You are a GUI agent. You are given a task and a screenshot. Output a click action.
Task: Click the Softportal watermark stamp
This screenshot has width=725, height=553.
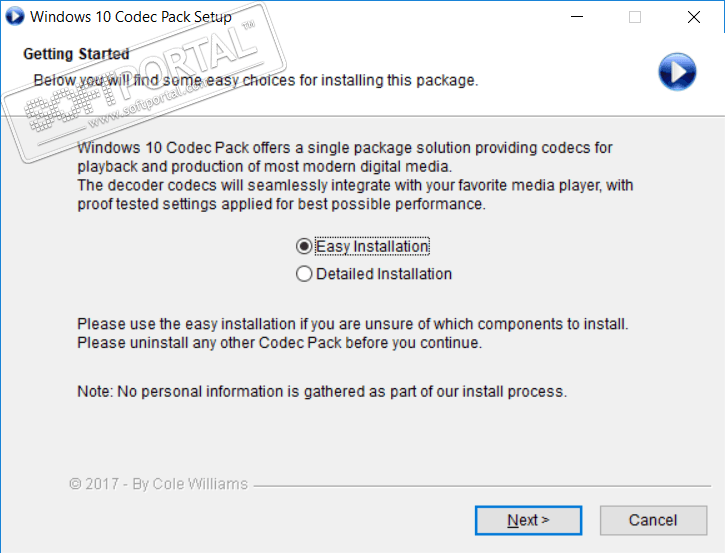[x=143, y=83]
